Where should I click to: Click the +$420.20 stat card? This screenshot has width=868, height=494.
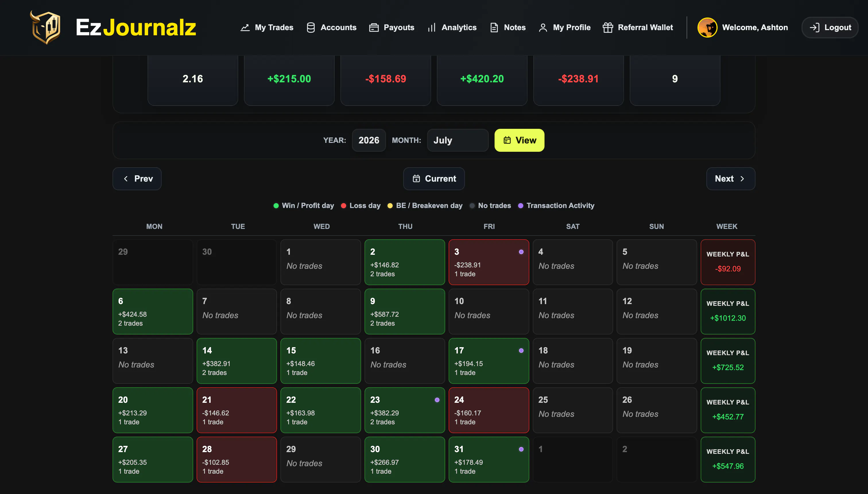click(x=482, y=80)
